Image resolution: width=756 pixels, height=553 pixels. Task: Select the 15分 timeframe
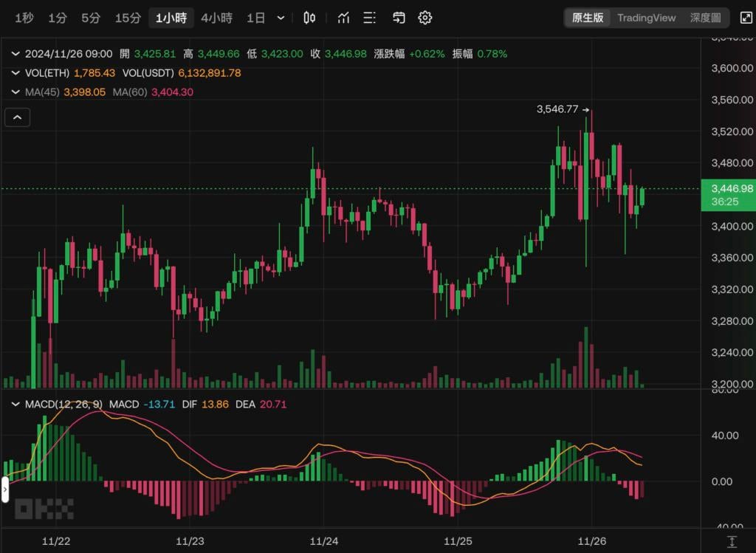128,18
